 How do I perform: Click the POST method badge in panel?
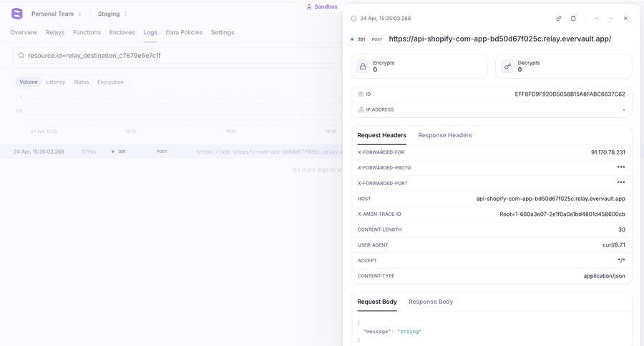point(376,39)
